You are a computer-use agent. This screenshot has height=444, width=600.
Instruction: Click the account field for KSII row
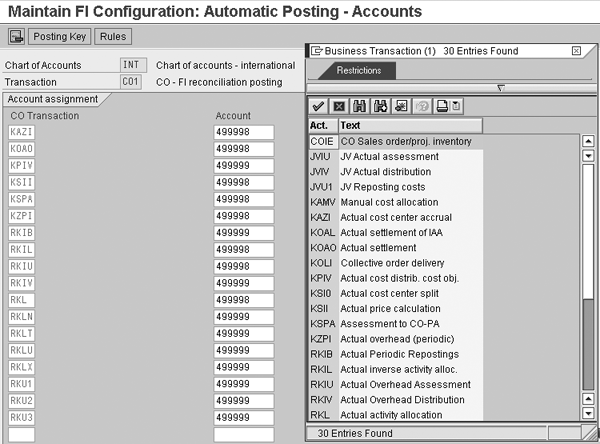click(244, 183)
